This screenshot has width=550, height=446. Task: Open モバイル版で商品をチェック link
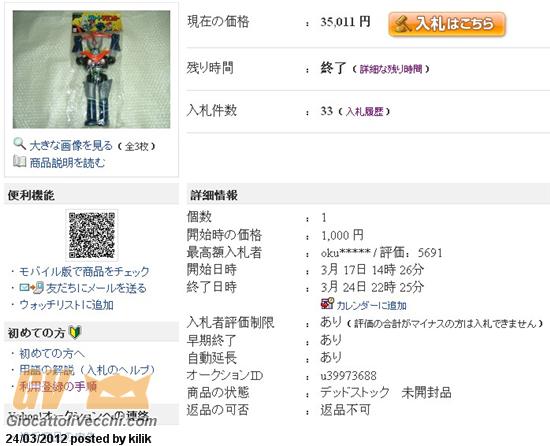(x=84, y=271)
